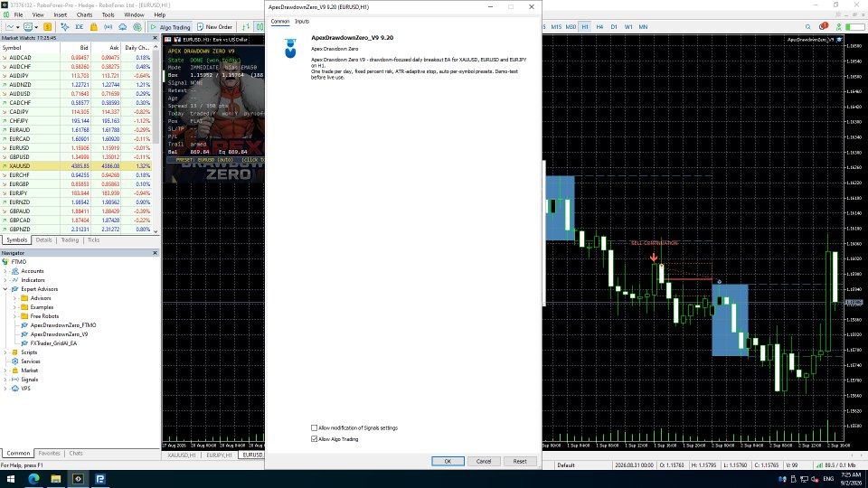Expand the Examples folder
The width and height of the screenshot is (868, 488).
click(x=15, y=307)
